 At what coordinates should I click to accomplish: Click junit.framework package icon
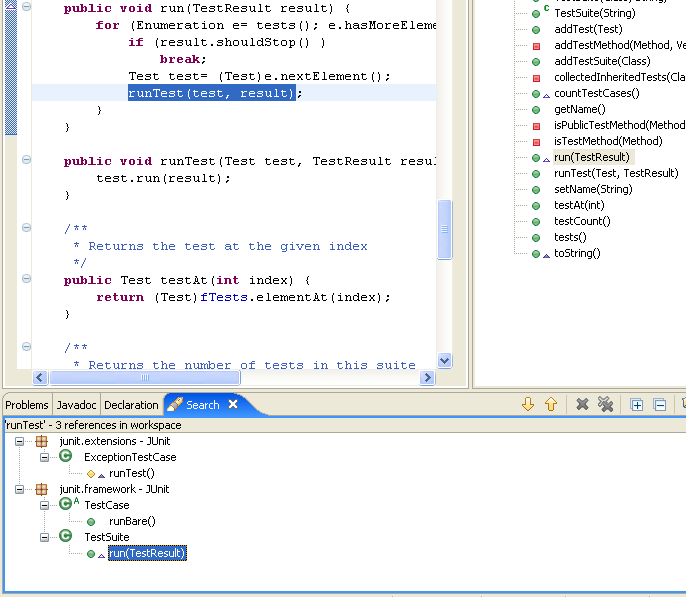(x=42, y=489)
